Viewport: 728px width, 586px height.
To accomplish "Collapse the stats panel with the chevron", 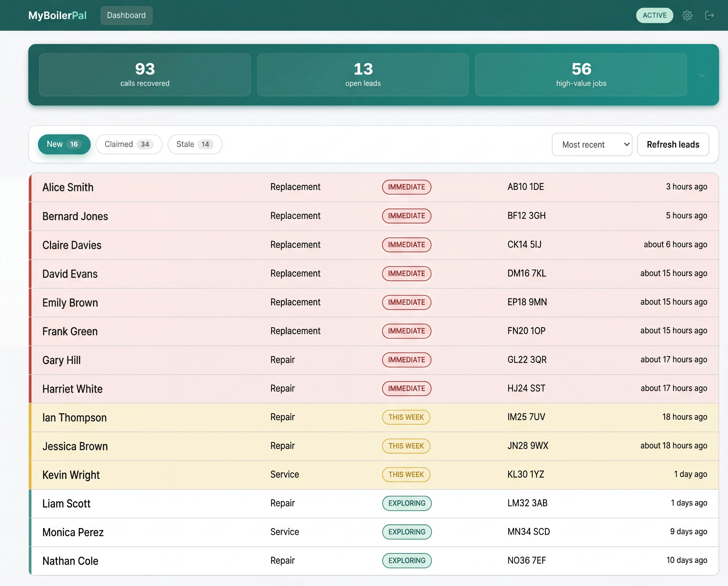I will click(x=702, y=75).
